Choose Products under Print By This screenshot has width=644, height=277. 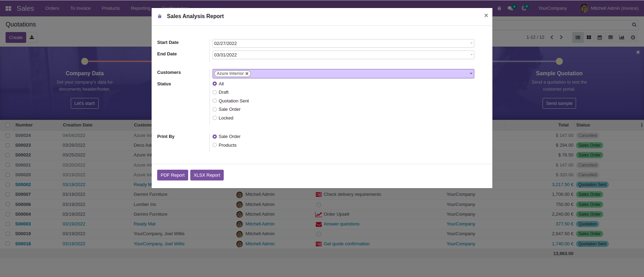(215, 145)
